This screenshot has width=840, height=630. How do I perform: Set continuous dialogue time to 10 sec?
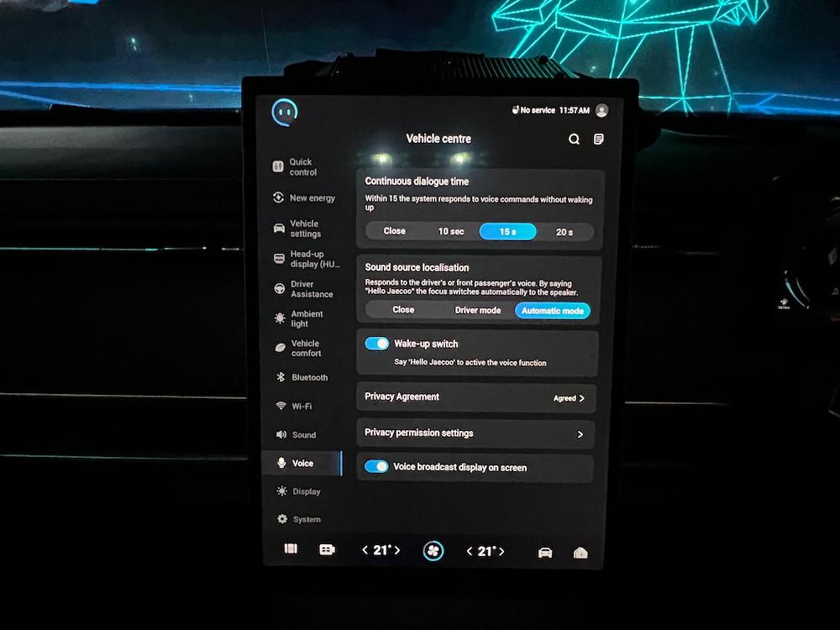[451, 232]
